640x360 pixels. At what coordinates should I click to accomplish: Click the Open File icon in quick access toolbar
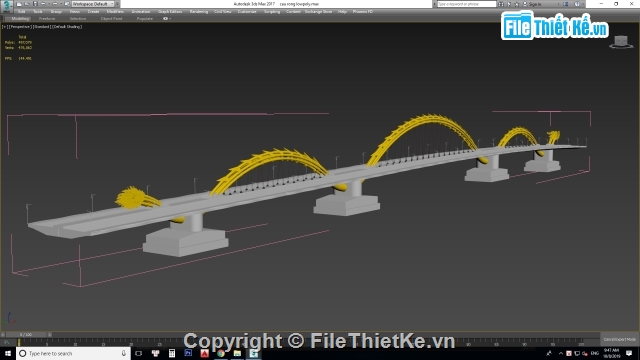tap(27, 4)
